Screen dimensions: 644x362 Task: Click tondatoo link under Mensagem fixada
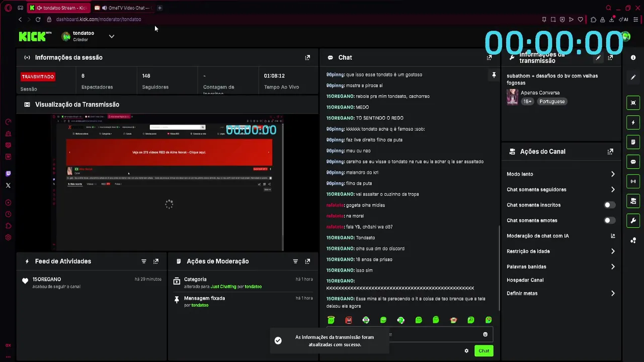click(x=200, y=306)
